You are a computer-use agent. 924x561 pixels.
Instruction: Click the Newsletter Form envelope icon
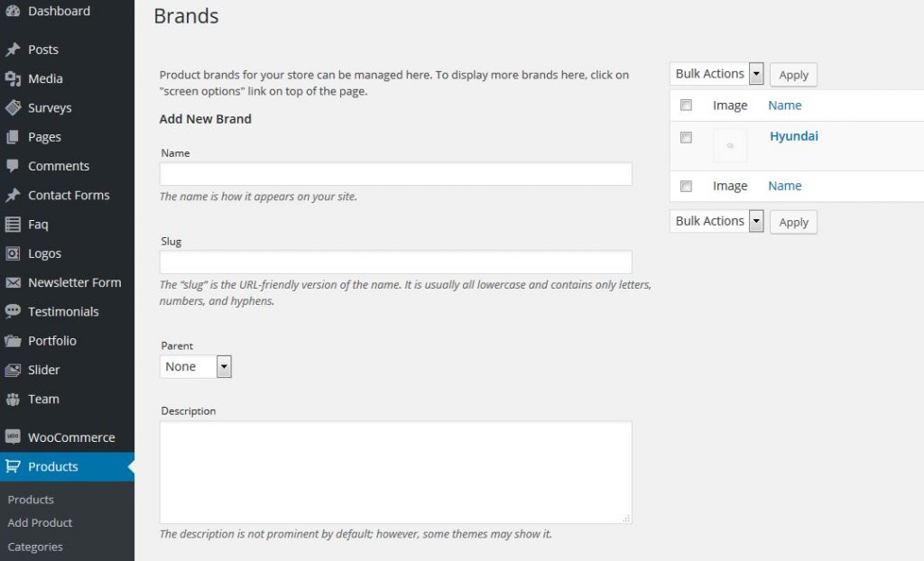(13, 283)
